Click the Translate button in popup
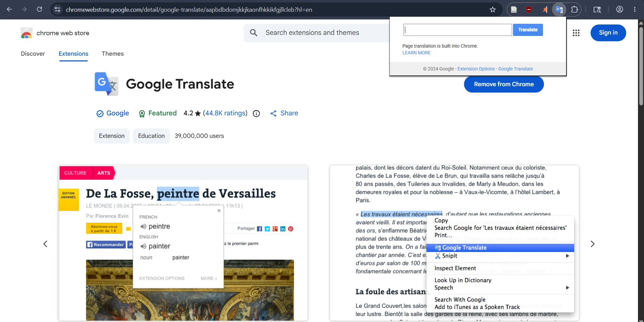The height and width of the screenshot is (322, 644). click(x=528, y=30)
